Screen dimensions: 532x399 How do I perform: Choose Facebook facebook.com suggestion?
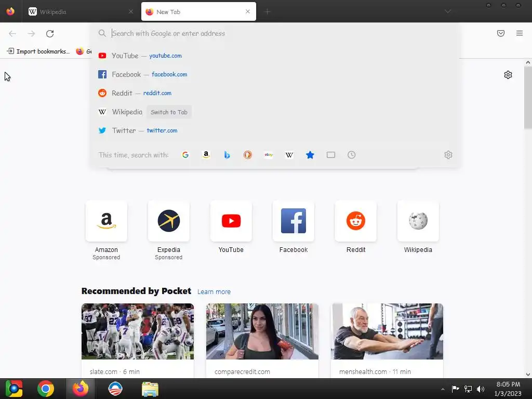pos(275,74)
